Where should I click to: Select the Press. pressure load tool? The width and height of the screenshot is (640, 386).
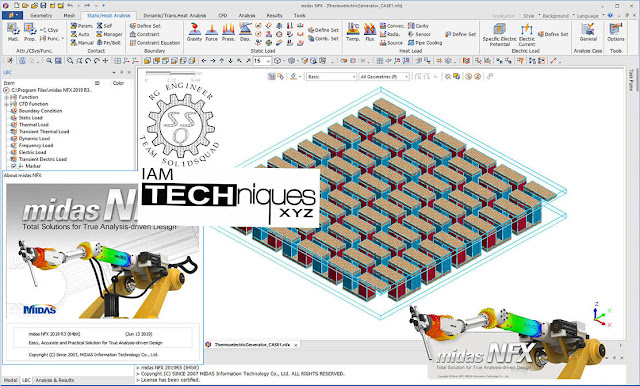tap(228, 32)
